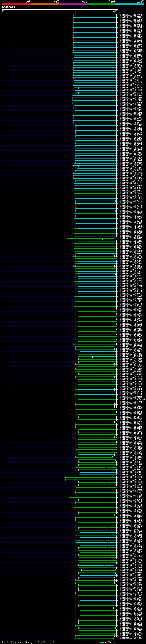Image resolution: width=146 pixels, height=644 pixels.
Task: Select hit label UniRef100_Q9LGX1
Action: (131, 52)
